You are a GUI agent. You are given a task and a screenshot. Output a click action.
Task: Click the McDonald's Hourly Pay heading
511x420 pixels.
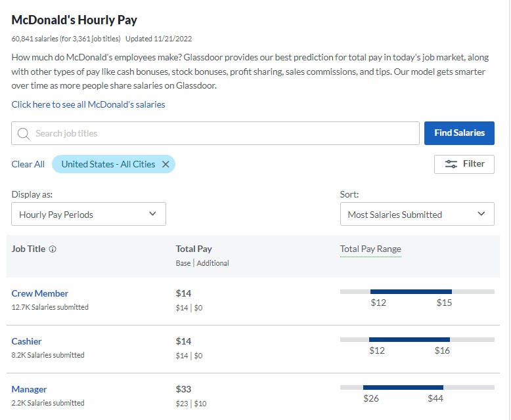pos(74,20)
